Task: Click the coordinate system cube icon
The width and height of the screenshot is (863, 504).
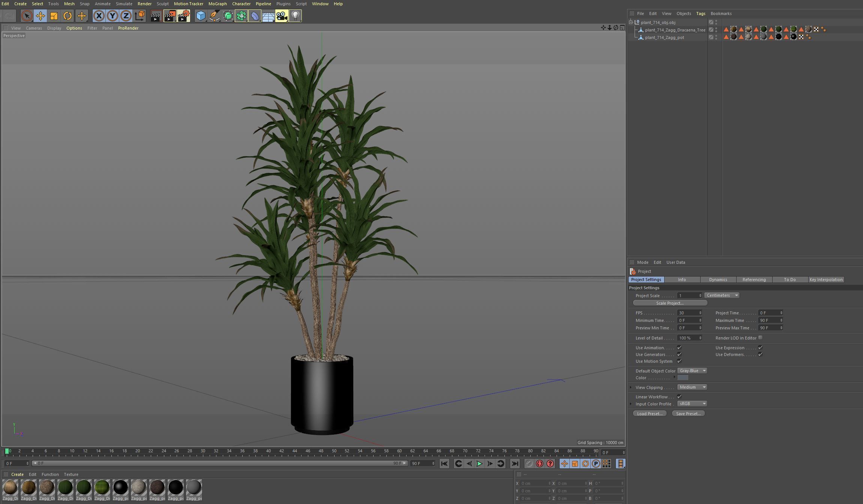Action: click(x=140, y=16)
